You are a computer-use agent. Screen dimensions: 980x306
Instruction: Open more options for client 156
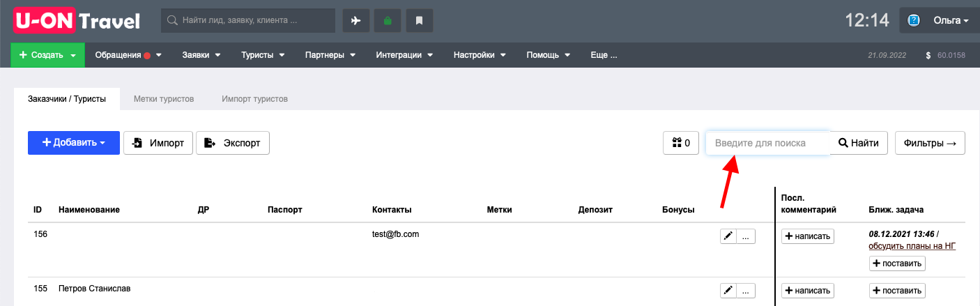745,236
